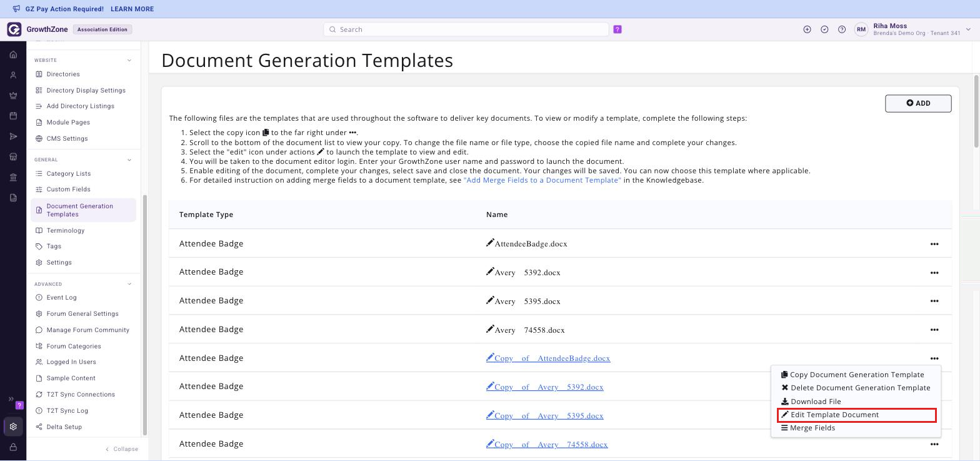
Task: Open T2T Sync Connections in the sidebar
Action: 81,395
